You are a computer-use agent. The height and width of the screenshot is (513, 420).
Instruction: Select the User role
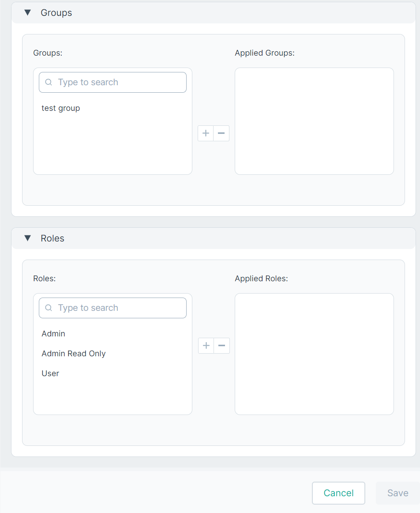click(x=50, y=373)
